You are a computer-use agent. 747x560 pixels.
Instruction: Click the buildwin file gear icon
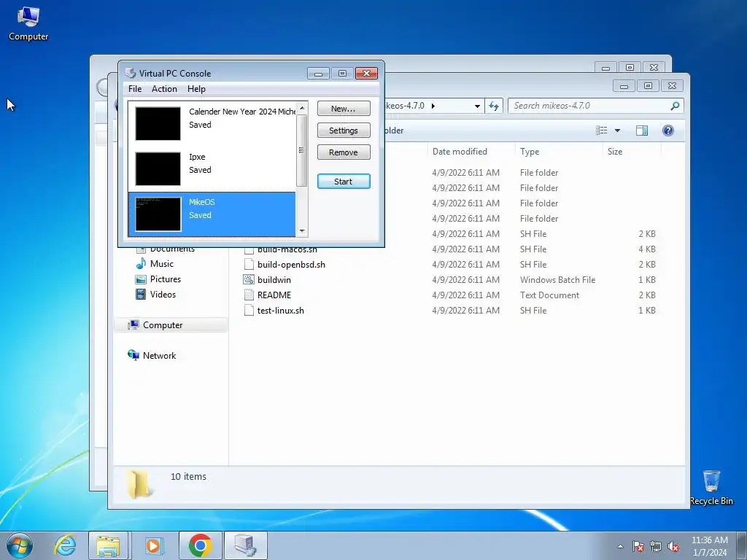pos(249,279)
